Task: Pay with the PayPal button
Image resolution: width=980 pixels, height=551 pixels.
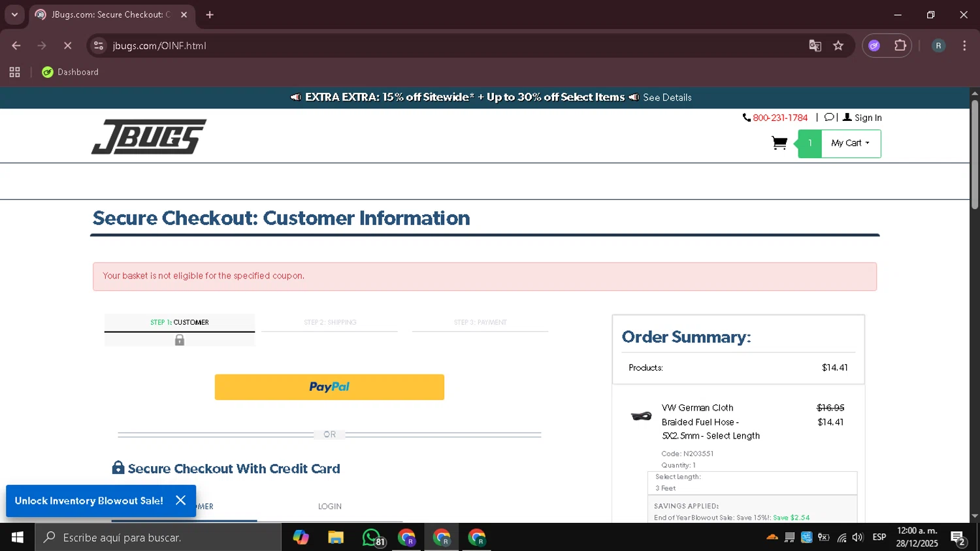Action: tap(329, 387)
